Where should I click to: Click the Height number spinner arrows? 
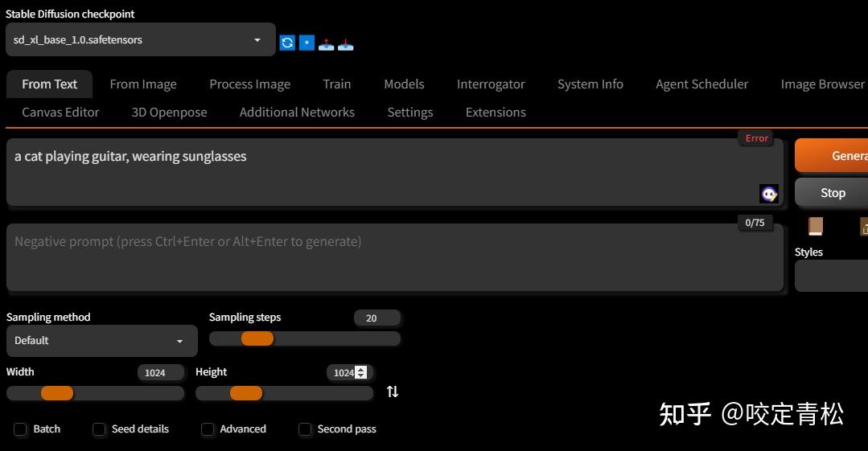tap(361, 372)
